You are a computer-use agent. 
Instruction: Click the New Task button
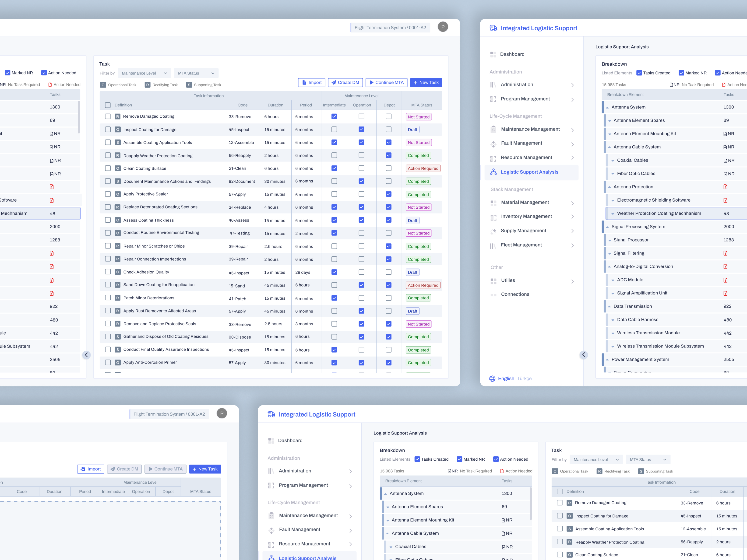pyautogui.click(x=426, y=83)
